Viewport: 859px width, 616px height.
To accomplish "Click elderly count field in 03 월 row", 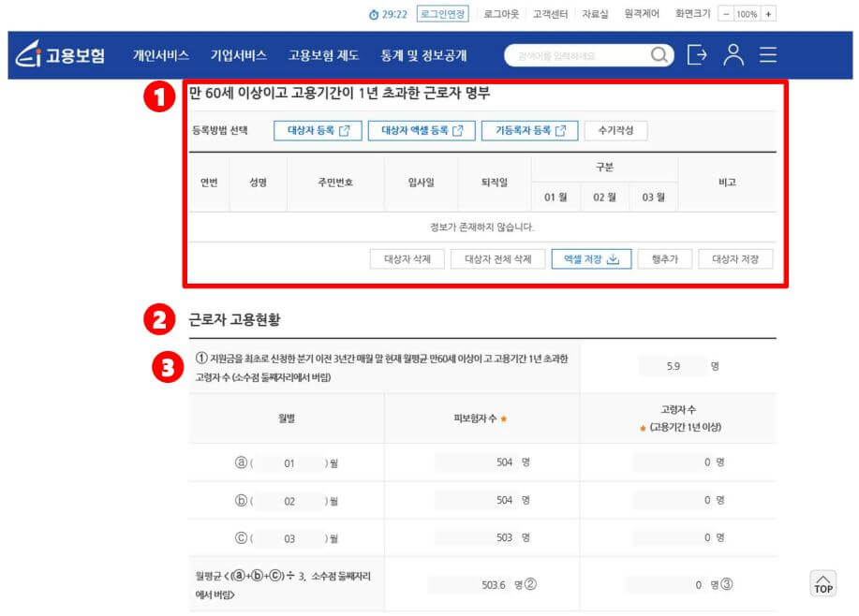I will (674, 537).
